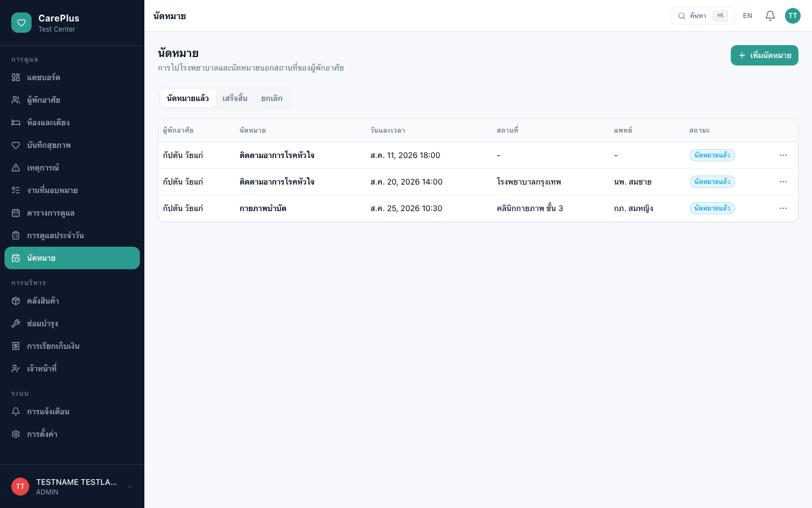Open การเรียกเก็บเงิน receipt icon
Image resolution: width=812 pixels, height=508 pixels.
pos(16,346)
